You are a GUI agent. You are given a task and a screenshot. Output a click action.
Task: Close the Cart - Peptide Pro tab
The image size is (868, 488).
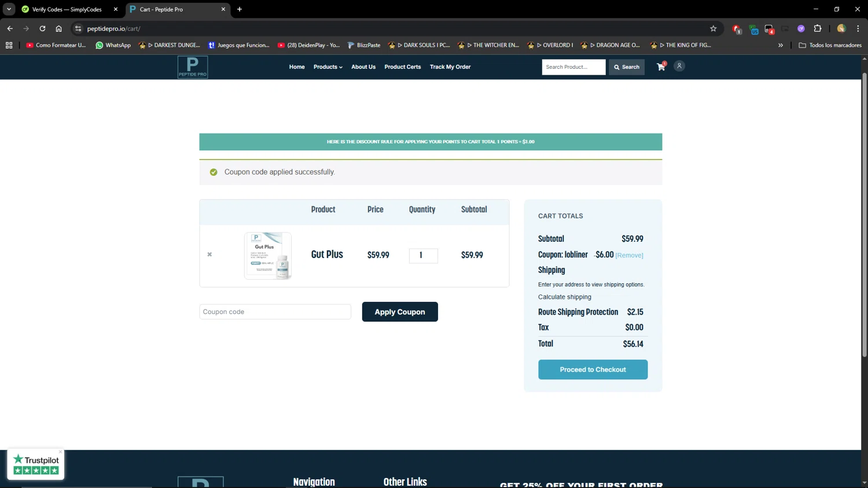tap(223, 9)
